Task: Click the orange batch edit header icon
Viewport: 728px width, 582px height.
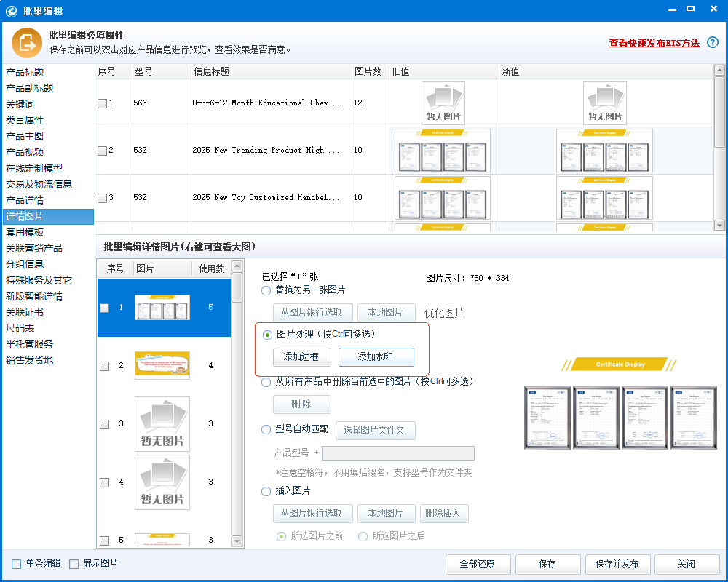Action: [x=26, y=42]
